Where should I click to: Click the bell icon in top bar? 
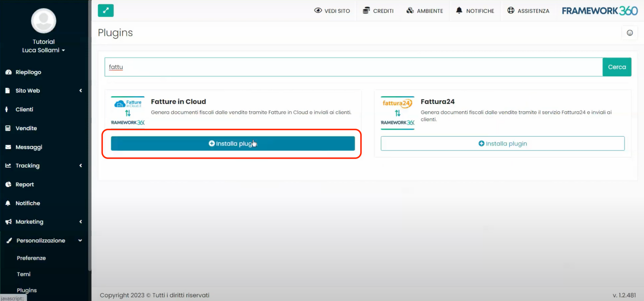(x=459, y=10)
